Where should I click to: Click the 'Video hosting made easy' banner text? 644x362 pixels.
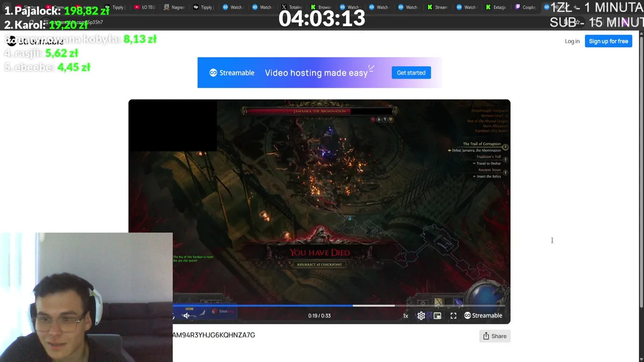click(316, 73)
